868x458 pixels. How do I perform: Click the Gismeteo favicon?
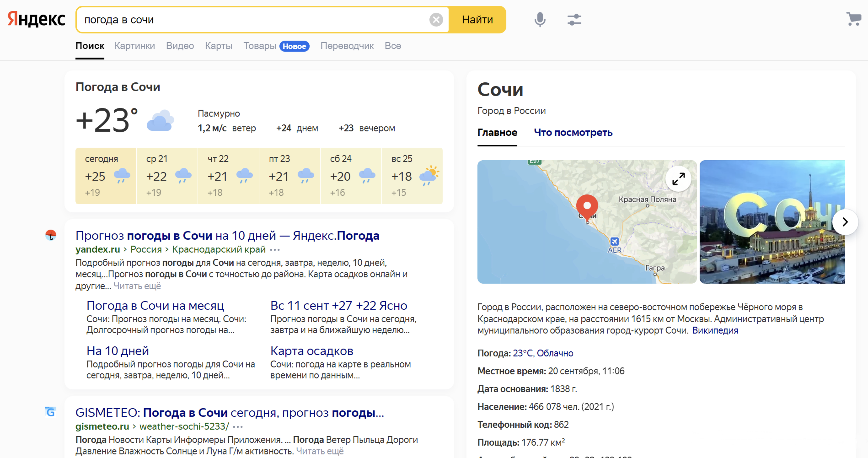pyautogui.click(x=51, y=412)
